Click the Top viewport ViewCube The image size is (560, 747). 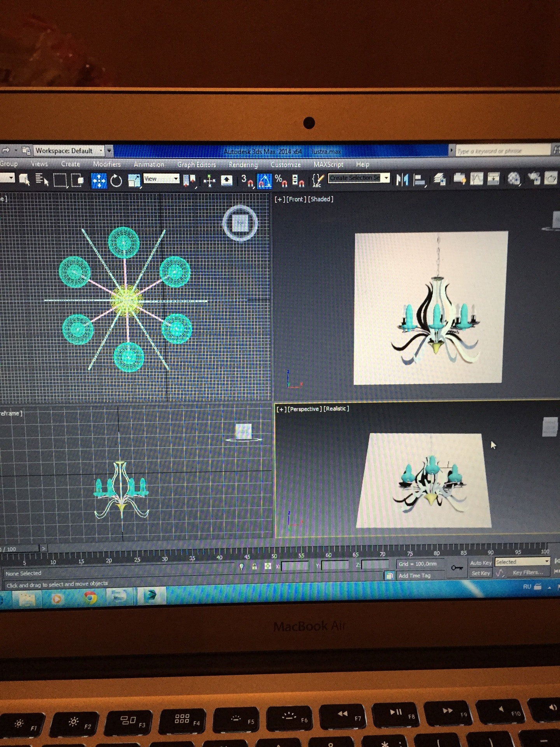(x=240, y=223)
